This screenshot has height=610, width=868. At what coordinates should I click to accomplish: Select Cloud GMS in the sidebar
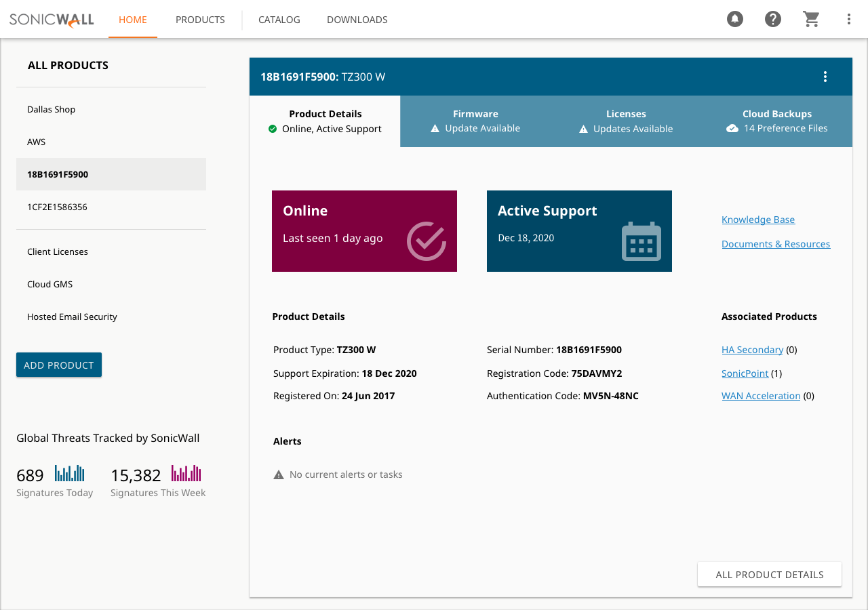click(111, 284)
